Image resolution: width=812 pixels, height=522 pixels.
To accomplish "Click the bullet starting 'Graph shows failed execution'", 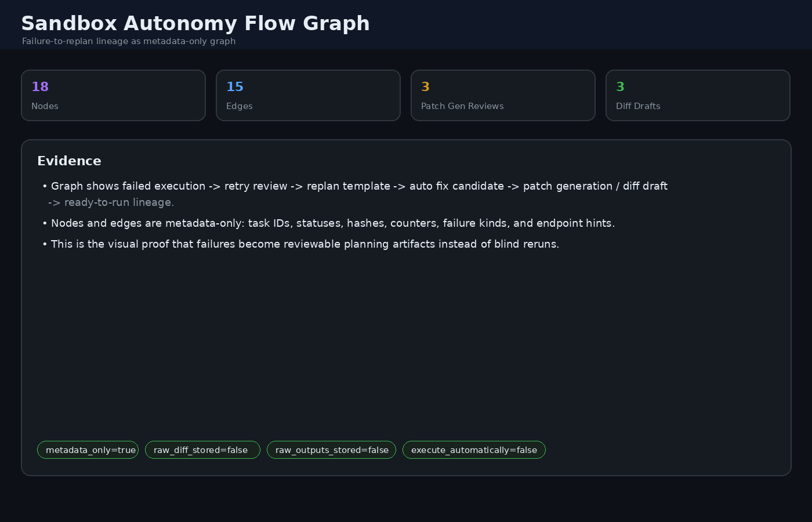I will (x=355, y=186).
